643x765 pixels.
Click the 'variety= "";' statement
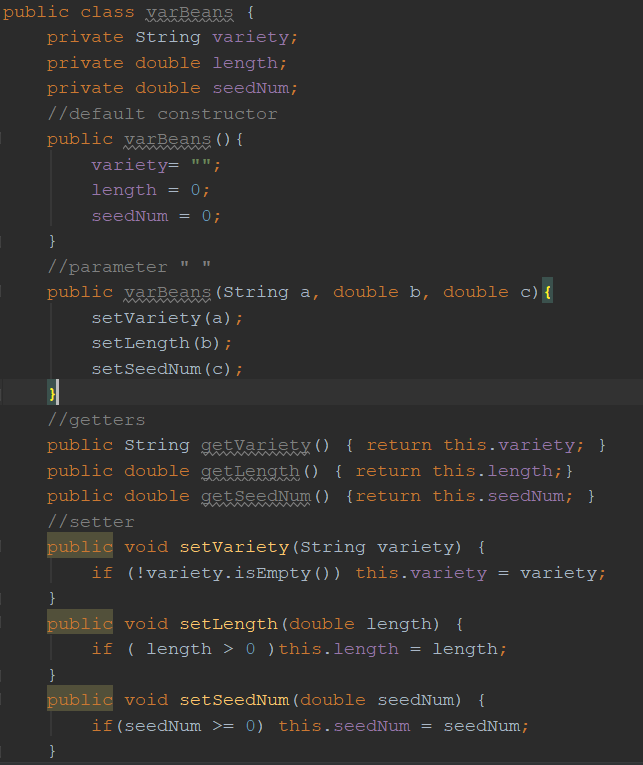click(156, 165)
